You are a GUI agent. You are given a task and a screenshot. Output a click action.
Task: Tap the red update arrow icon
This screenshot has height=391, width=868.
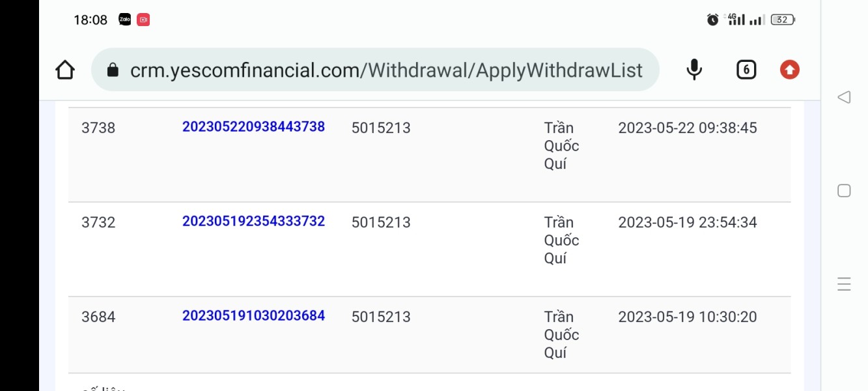point(789,70)
